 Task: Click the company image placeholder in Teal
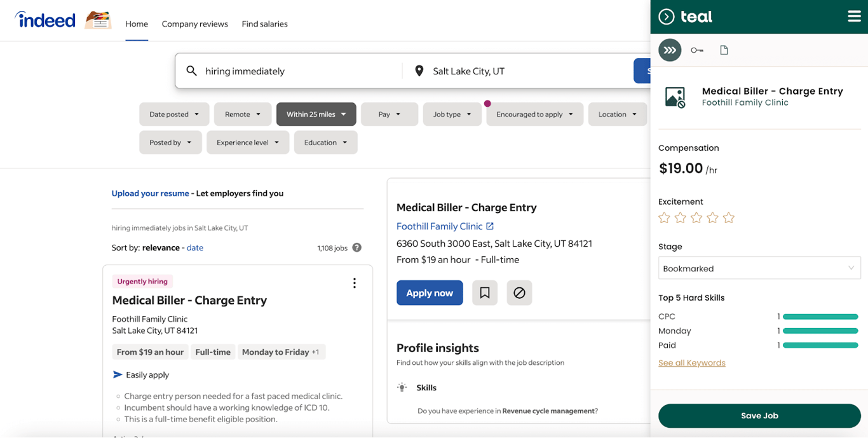pyautogui.click(x=675, y=97)
